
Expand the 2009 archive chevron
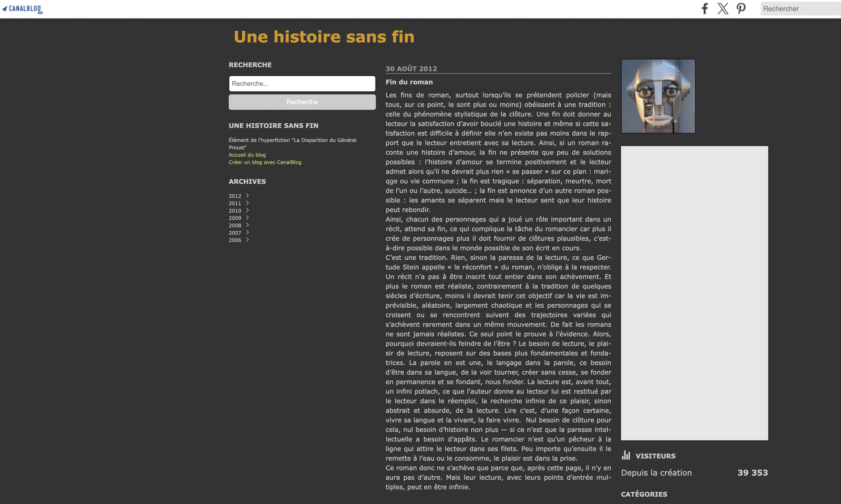248,218
